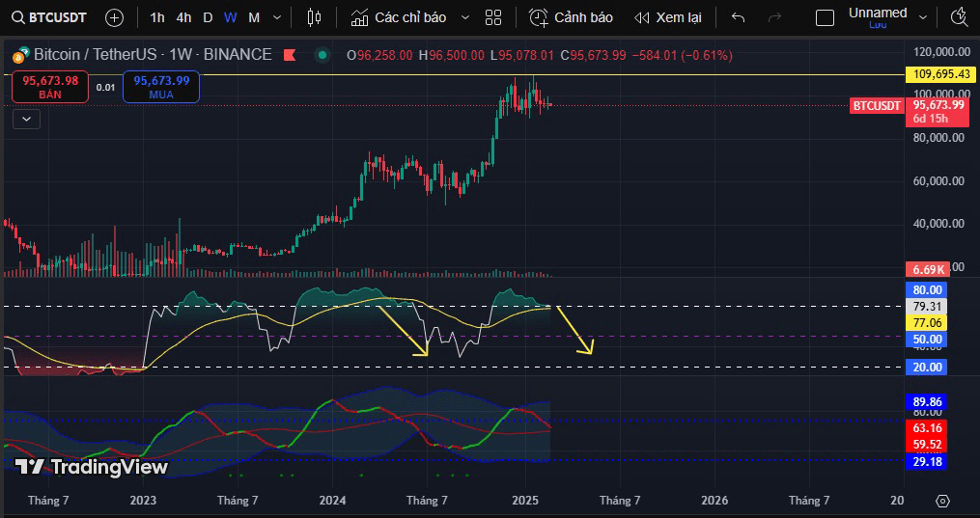Click the 79.31 indicator value label
Image resolution: width=980 pixels, height=518 pixels.
[927, 307]
